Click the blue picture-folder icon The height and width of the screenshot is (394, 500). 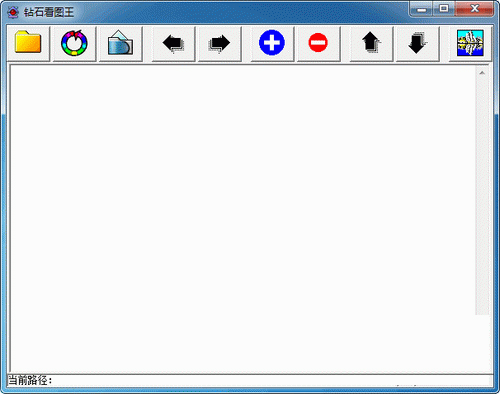(120, 43)
